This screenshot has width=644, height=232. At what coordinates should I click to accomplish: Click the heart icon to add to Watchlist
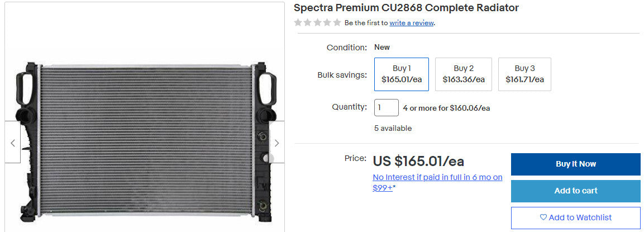click(x=543, y=217)
